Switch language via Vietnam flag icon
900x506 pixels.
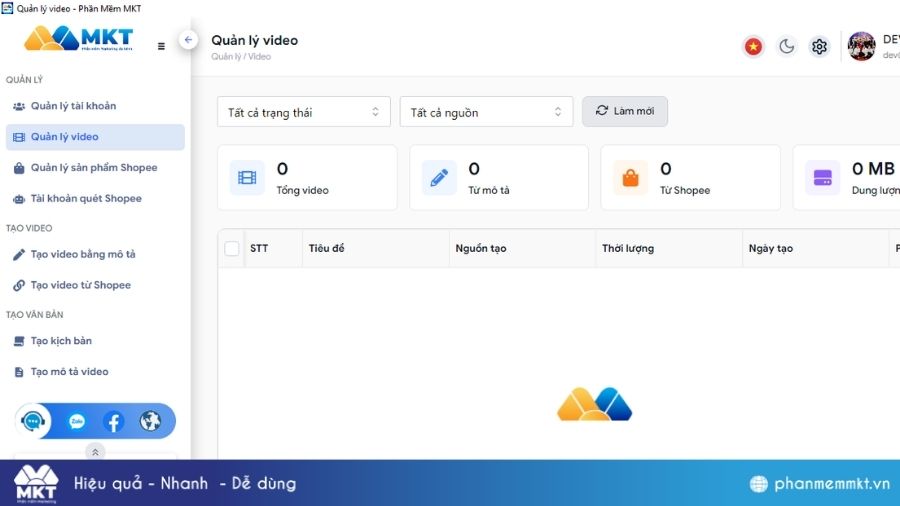(753, 46)
